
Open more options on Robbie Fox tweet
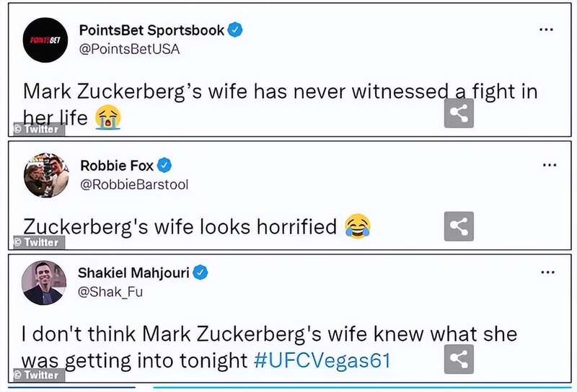coord(550,165)
